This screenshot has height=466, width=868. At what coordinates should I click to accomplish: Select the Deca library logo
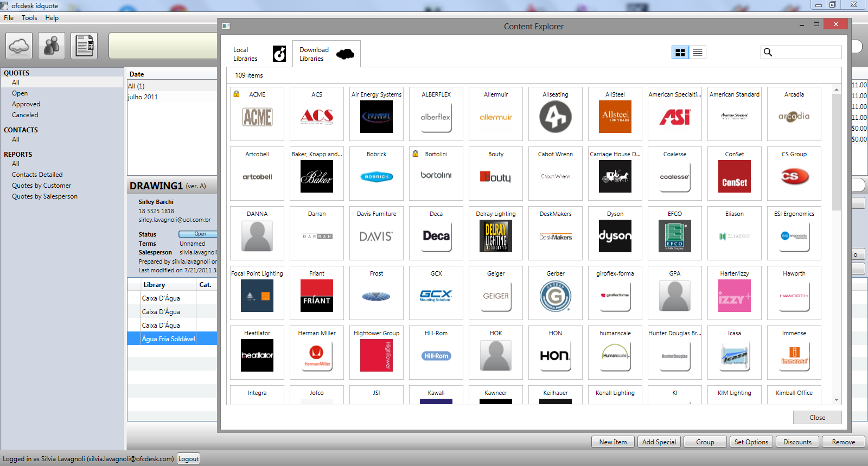pyautogui.click(x=436, y=236)
